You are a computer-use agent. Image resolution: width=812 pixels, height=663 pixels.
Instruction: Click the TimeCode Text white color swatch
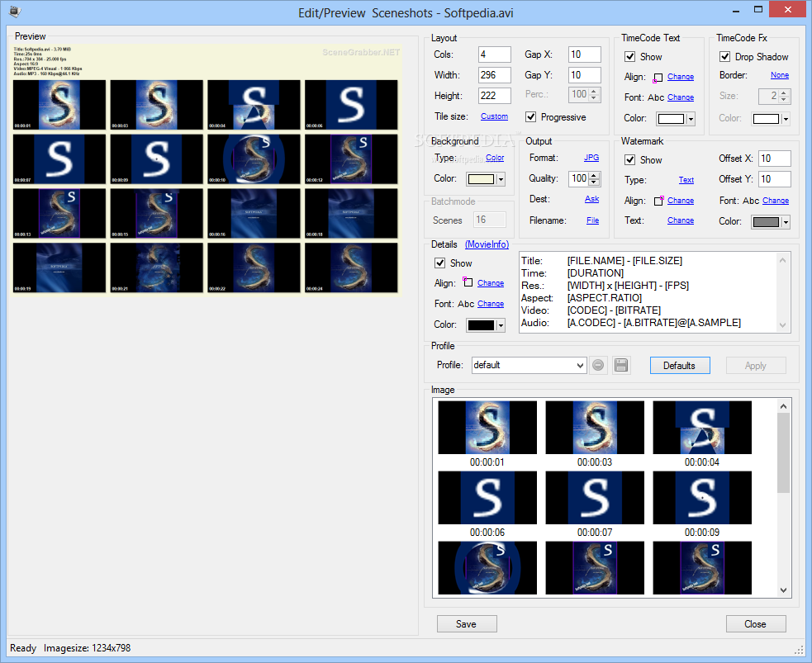coord(671,119)
